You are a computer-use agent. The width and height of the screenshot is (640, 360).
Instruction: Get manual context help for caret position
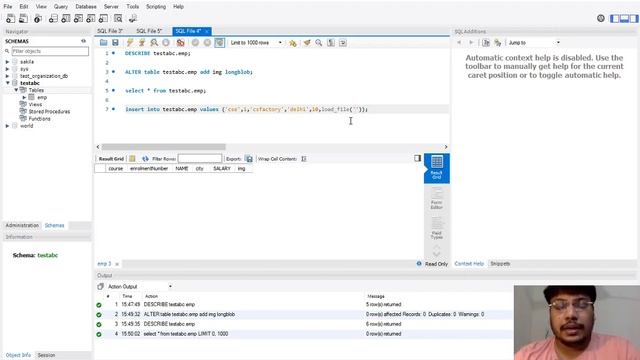pyautogui.click(x=486, y=42)
